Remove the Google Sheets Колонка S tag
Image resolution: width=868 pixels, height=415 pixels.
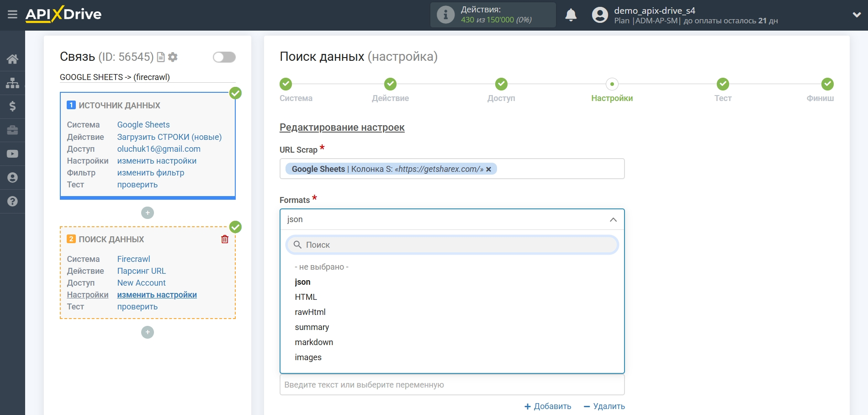click(x=488, y=169)
